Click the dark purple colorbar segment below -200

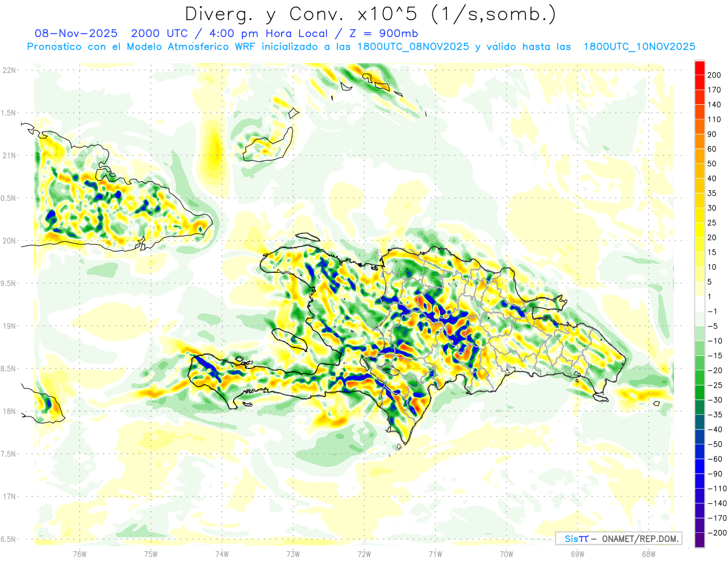coord(699,540)
